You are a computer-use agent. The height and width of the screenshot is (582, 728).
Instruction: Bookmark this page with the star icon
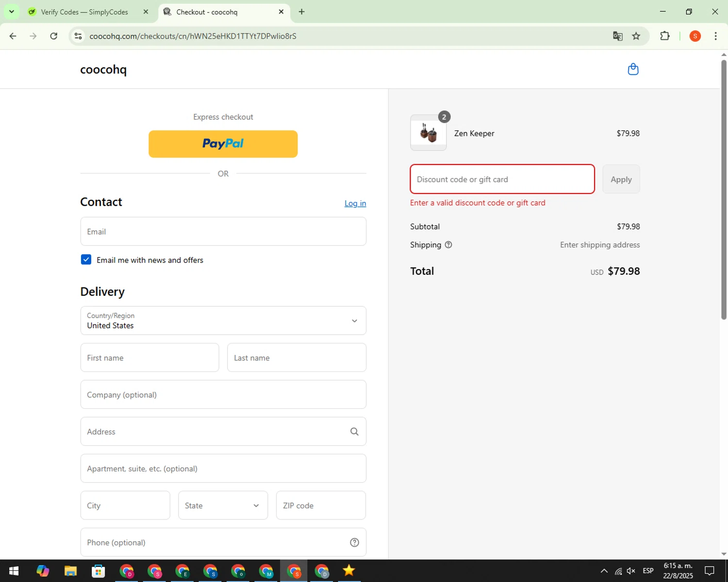coord(636,36)
